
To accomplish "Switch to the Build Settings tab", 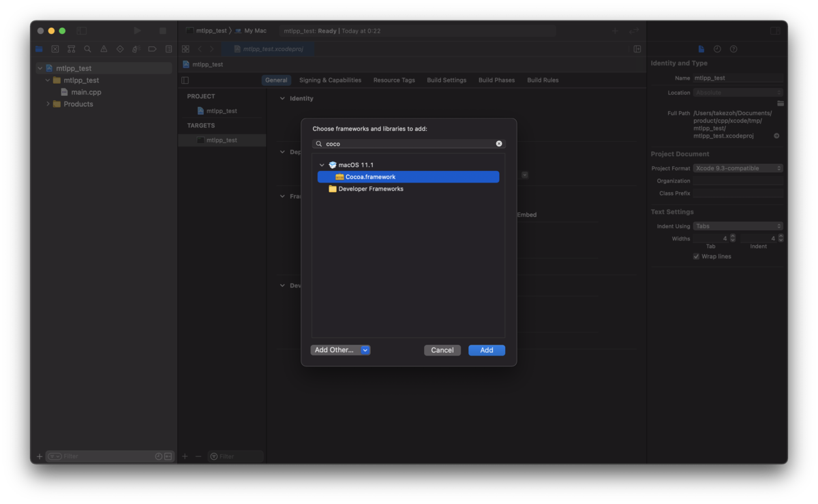I will tap(446, 80).
